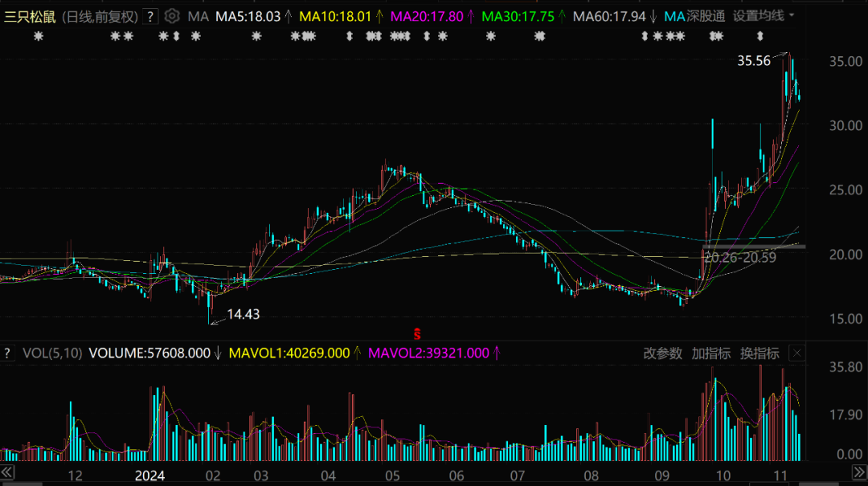Click the leftmost event marker on the top row
This screenshot has height=486, width=868.
coord(39,36)
